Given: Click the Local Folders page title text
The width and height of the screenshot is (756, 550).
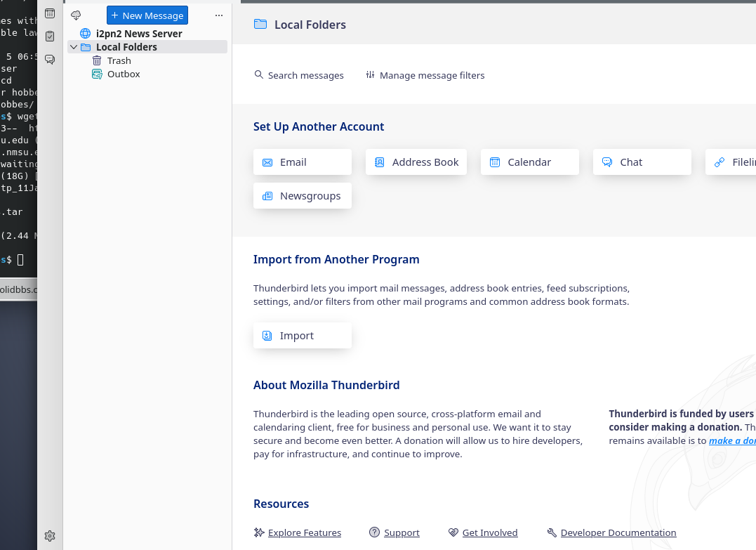Looking at the screenshot, I should (310, 25).
